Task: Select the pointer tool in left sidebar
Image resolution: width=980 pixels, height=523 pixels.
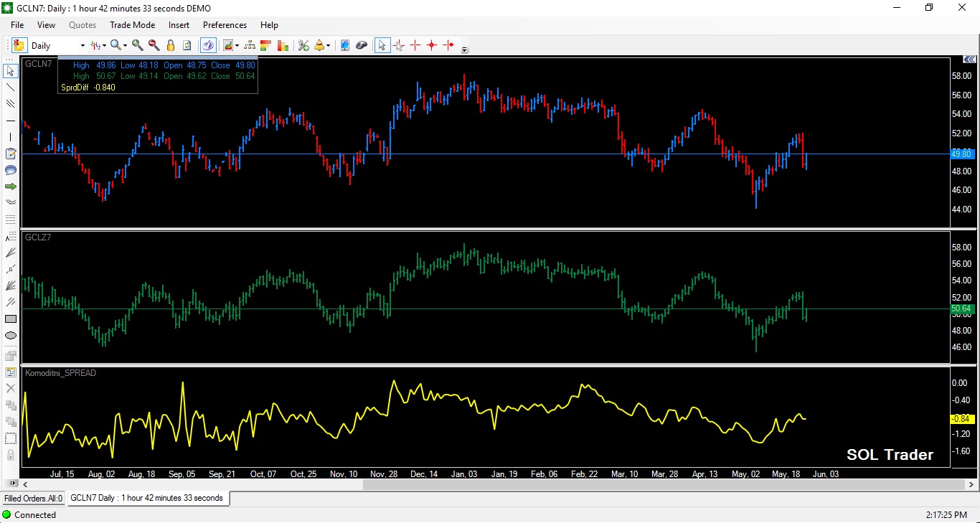Action: 11,71
